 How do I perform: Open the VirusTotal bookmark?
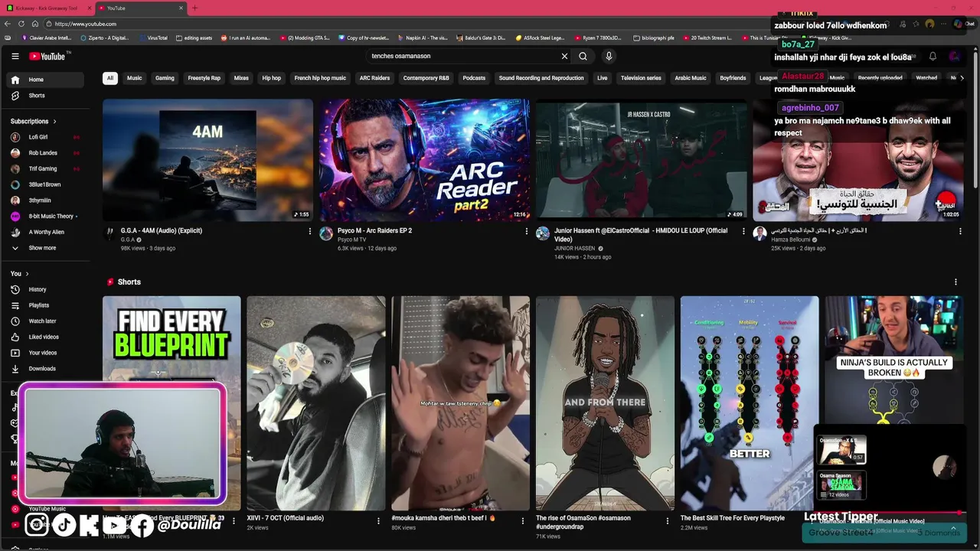(153, 37)
